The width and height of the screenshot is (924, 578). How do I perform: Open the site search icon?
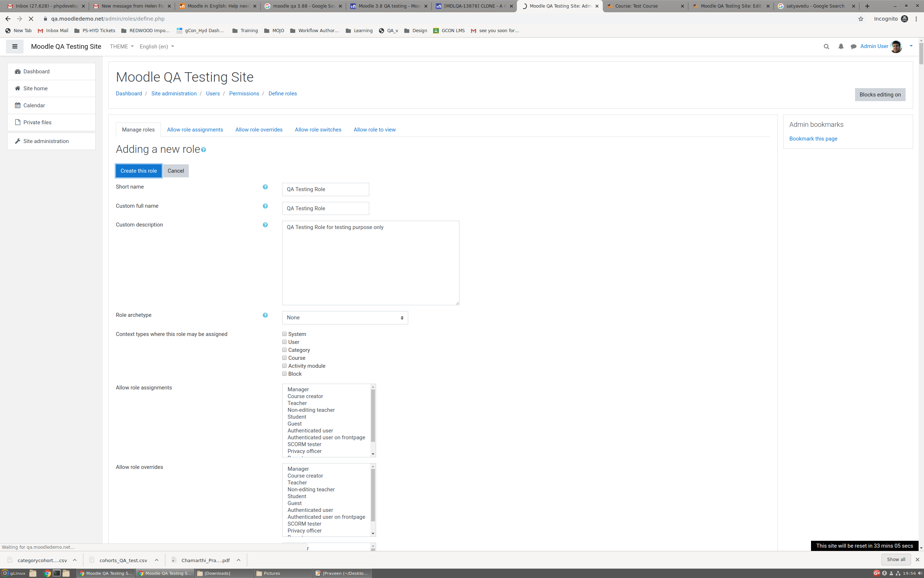[826, 47]
